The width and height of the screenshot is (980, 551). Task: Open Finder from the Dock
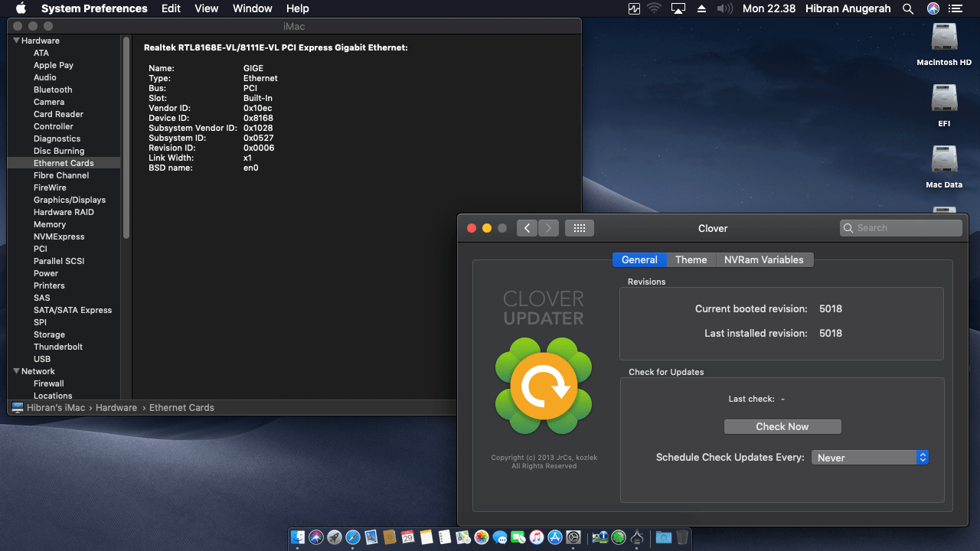(299, 538)
